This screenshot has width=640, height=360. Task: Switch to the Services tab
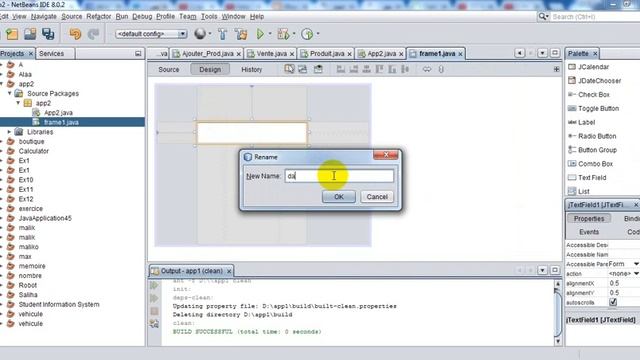[x=51, y=53]
